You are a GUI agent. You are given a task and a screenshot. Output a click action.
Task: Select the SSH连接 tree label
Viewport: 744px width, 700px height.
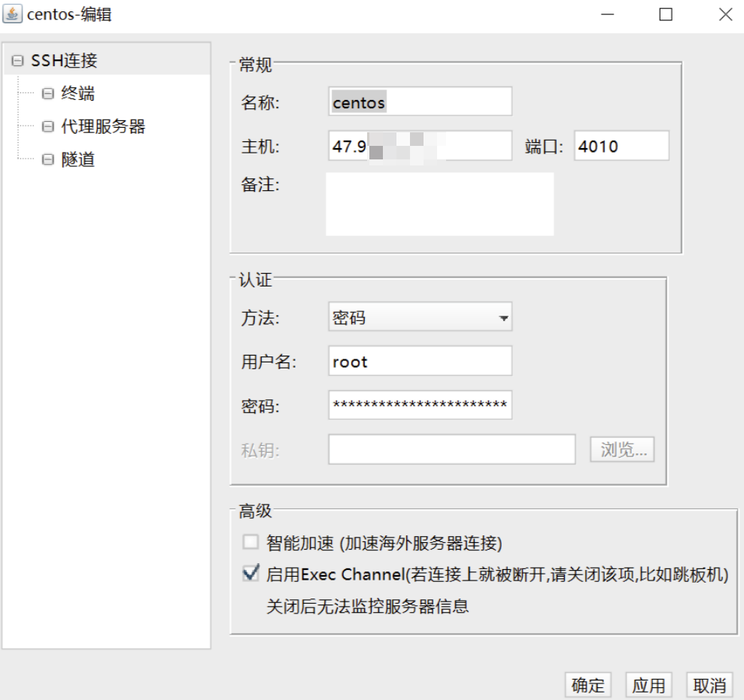coord(64,61)
